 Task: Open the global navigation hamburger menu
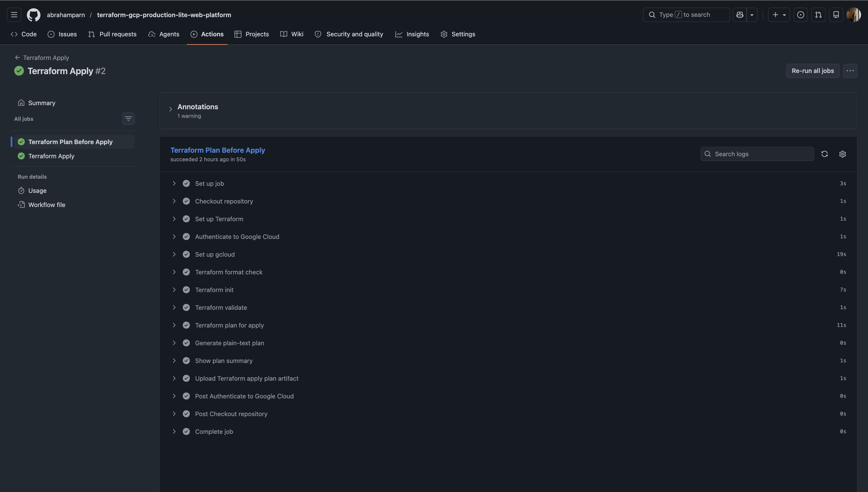click(14, 15)
